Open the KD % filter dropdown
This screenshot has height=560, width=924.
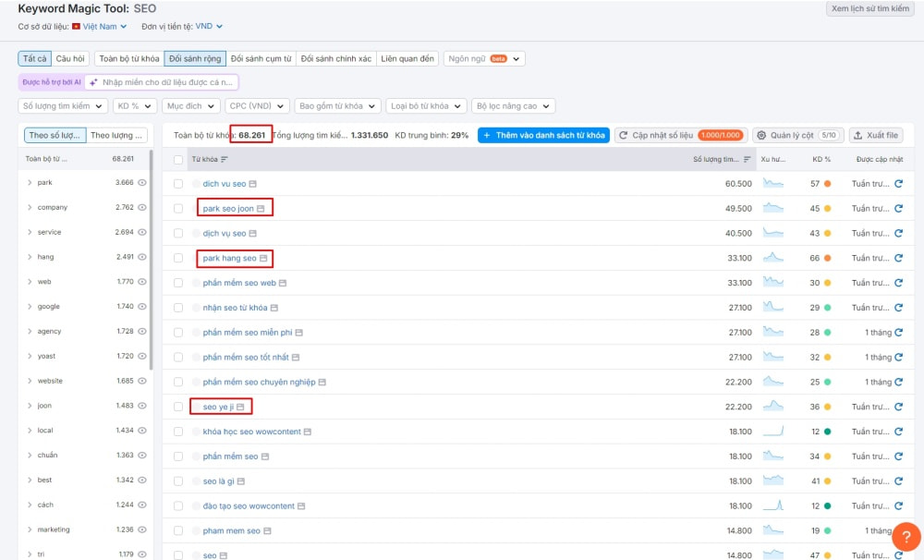tap(135, 106)
